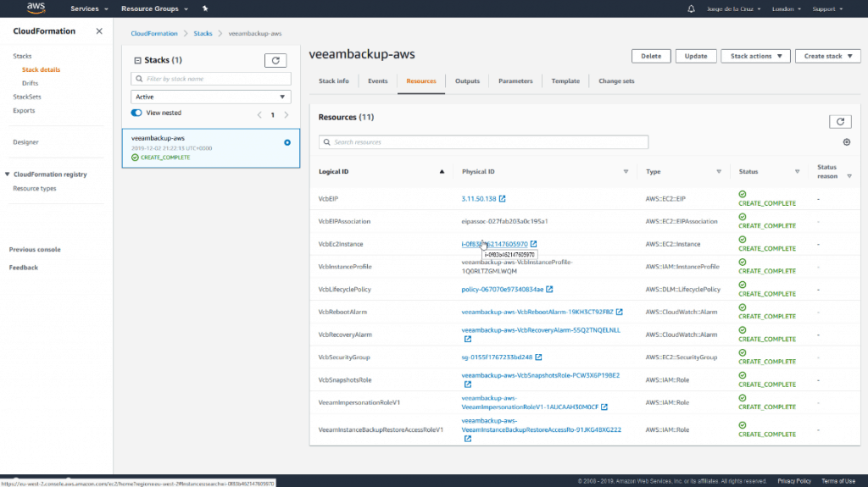Switch to the Outputs tab
Screen dimensions: 868x487
pyautogui.click(x=467, y=81)
